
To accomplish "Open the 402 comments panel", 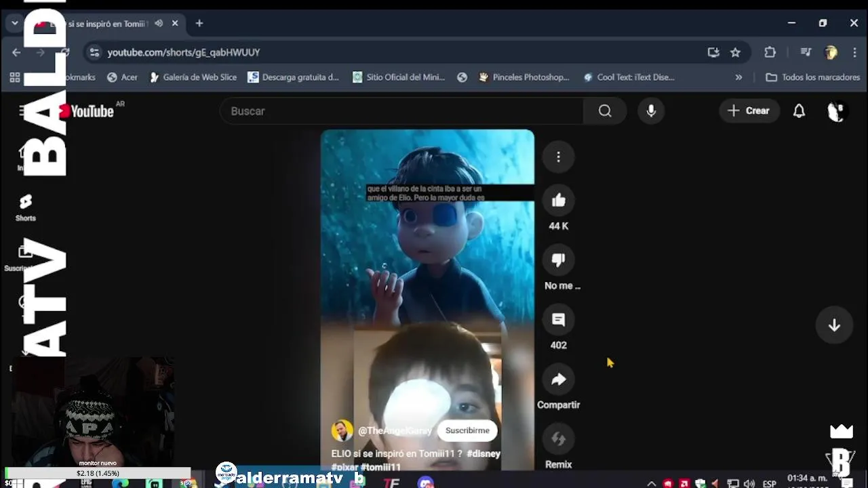I will coord(558,320).
